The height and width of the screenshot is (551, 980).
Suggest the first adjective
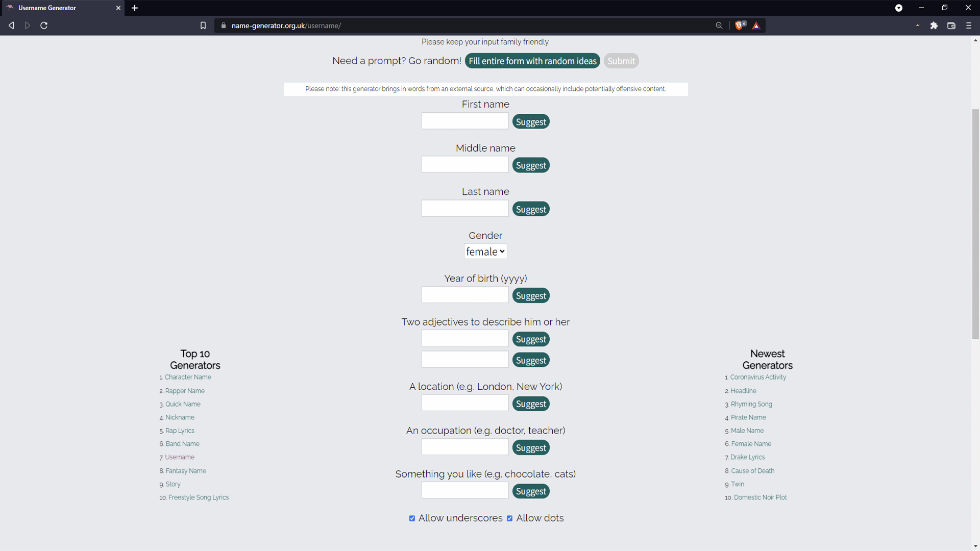[531, 339]
